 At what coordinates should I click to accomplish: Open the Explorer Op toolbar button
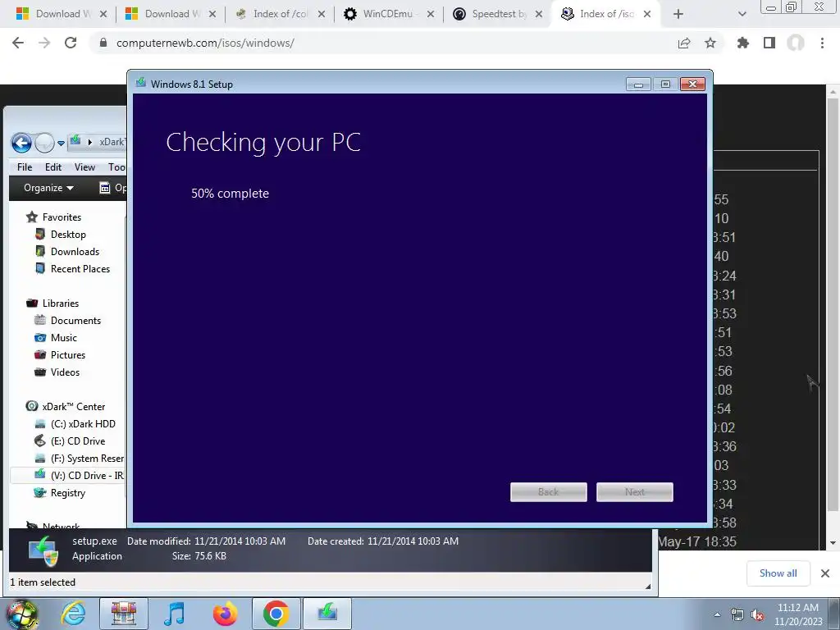click(113, 188)
